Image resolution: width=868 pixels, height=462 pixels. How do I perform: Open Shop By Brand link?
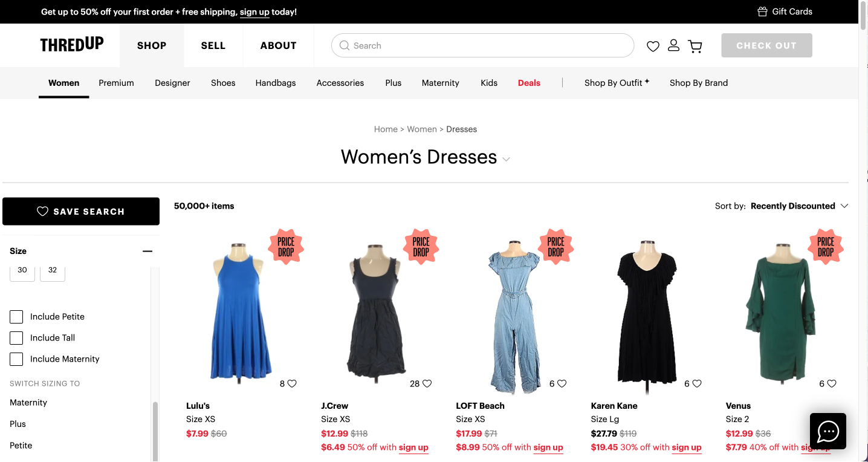[699, 83]
